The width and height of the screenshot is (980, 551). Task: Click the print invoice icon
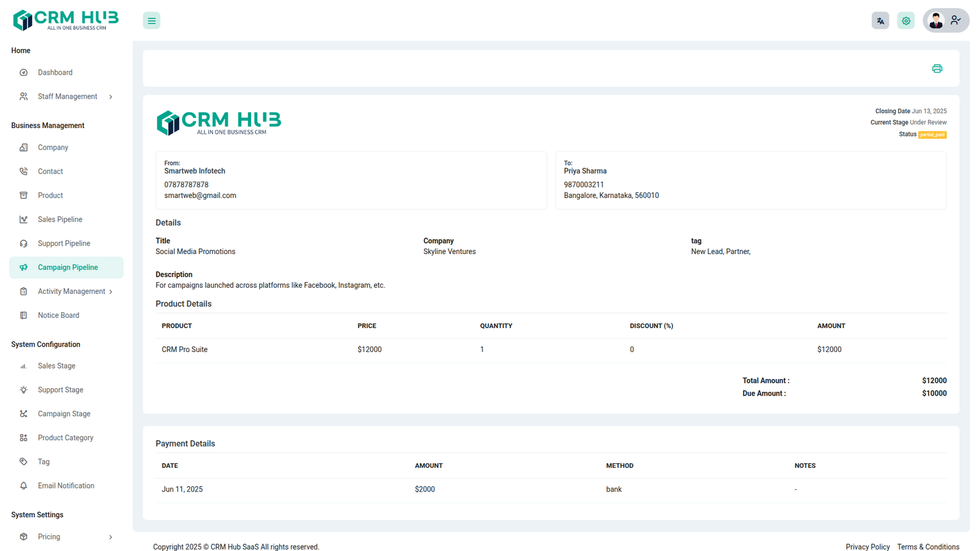click(x=937, y=69)
